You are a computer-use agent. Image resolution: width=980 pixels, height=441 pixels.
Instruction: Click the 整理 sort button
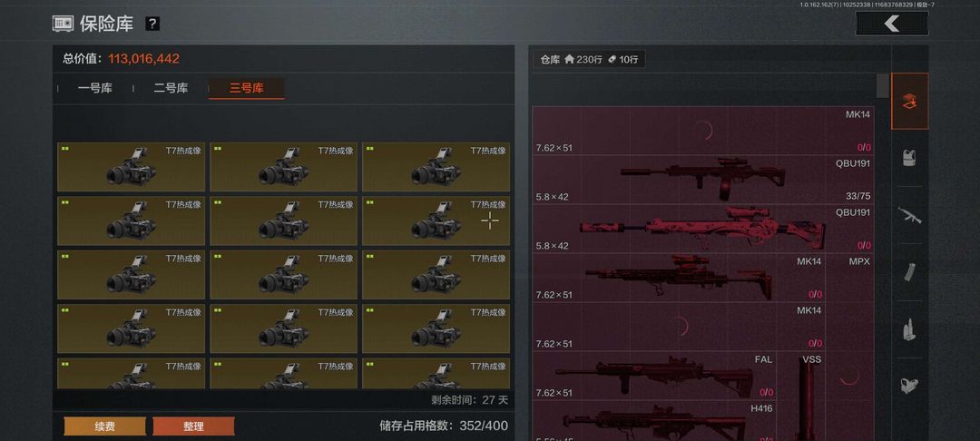click(x=194, y=426)
